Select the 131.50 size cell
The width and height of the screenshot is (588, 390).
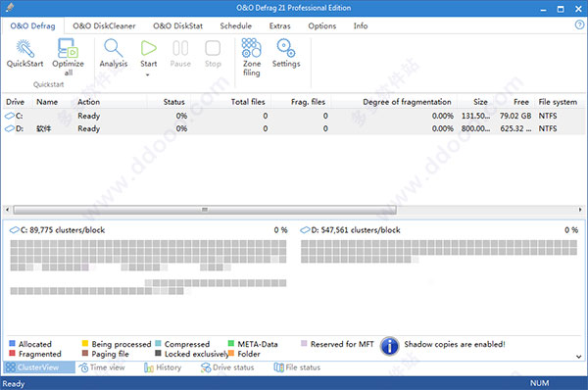[x=475, y=116]
